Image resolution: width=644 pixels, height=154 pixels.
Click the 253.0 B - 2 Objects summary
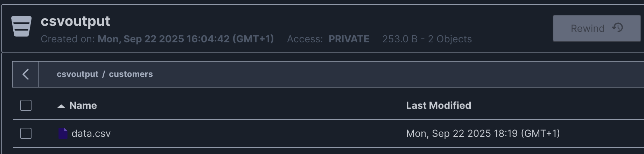(427, 39)
